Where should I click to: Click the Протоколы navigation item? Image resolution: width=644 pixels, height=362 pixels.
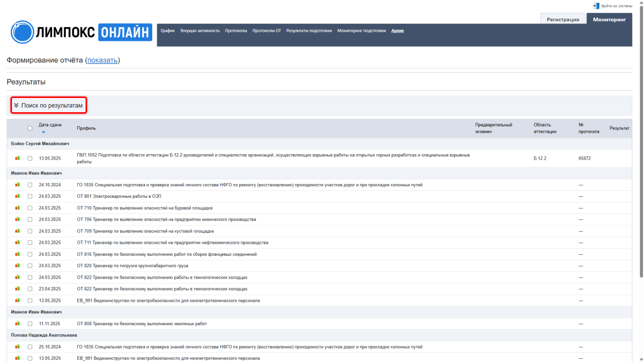point(236,31)
